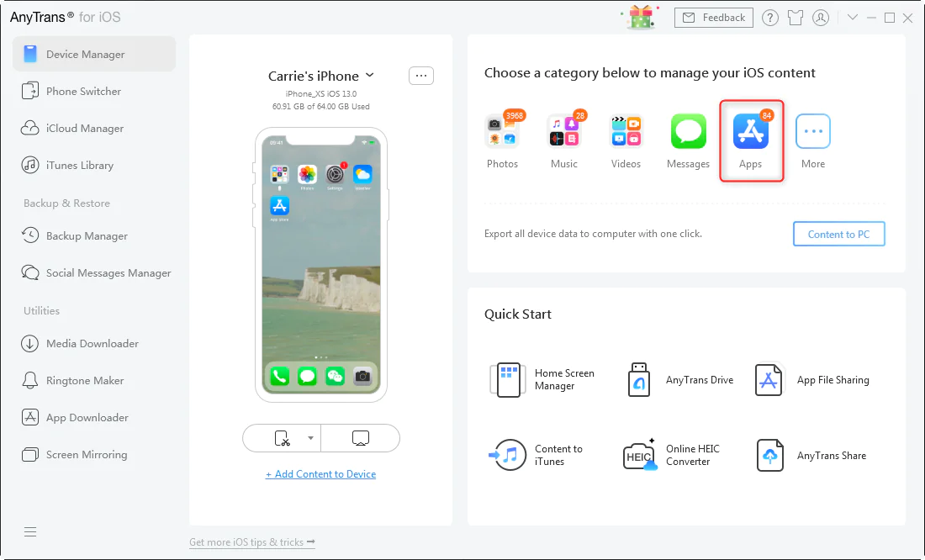This screenshot has width=925, height=560.
Task: Collapse the sidebar with the hamburger icon
Action: [x=30, y=531]
